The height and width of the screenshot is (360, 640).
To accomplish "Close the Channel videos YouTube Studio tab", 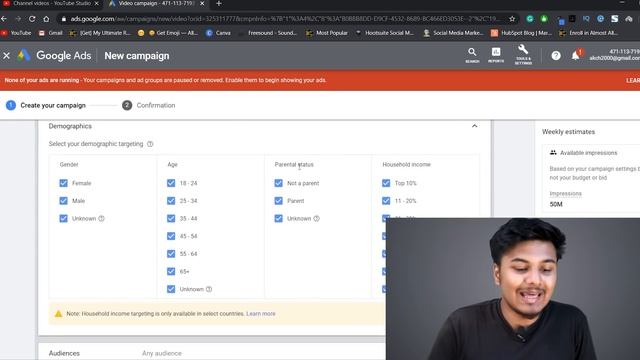I will pyautogui.click(x=97, y=4).
